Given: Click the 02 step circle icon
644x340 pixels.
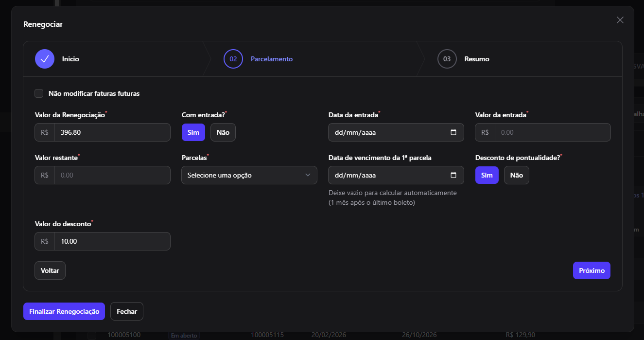Looking at the screenshot, I should click(x=233, y=59).
